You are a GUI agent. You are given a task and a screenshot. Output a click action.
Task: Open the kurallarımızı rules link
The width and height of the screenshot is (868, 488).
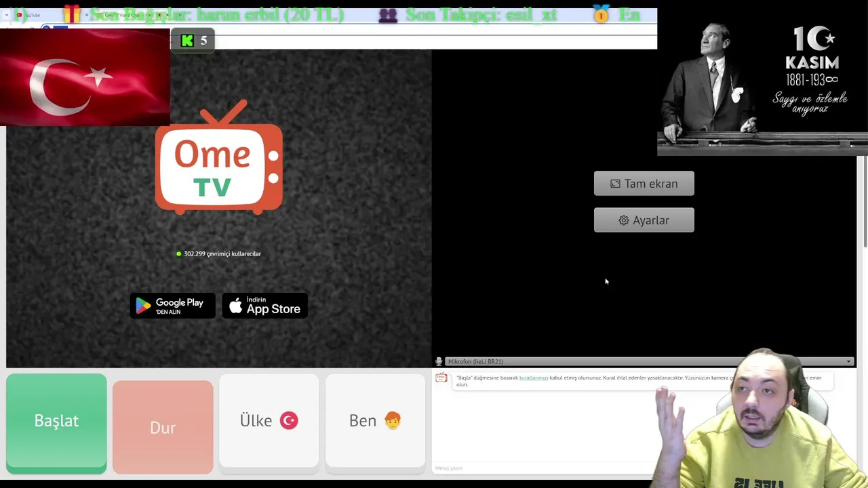tap(534, 378)
